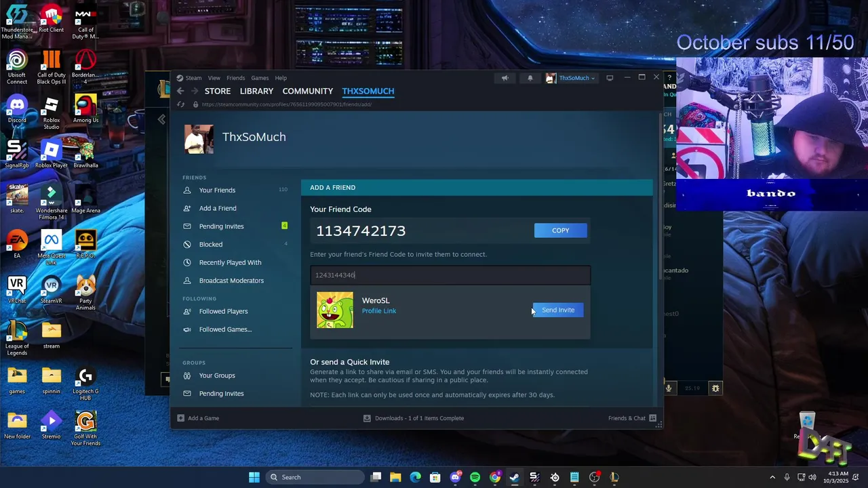Open the League of Legends desktop shortcut
The image size is (868, 488).
tap(17, 338)
